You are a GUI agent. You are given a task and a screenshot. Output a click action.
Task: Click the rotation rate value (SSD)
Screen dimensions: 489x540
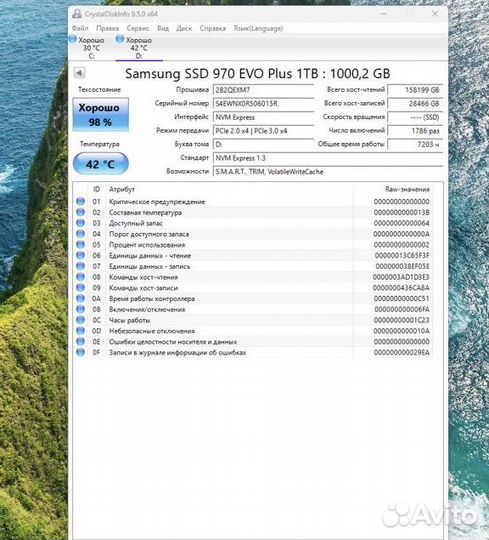coord(415,117)
